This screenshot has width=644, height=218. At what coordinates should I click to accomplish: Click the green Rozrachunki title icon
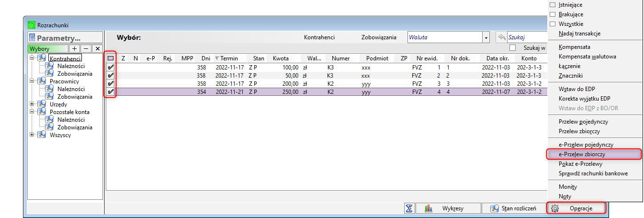point(32,24)
